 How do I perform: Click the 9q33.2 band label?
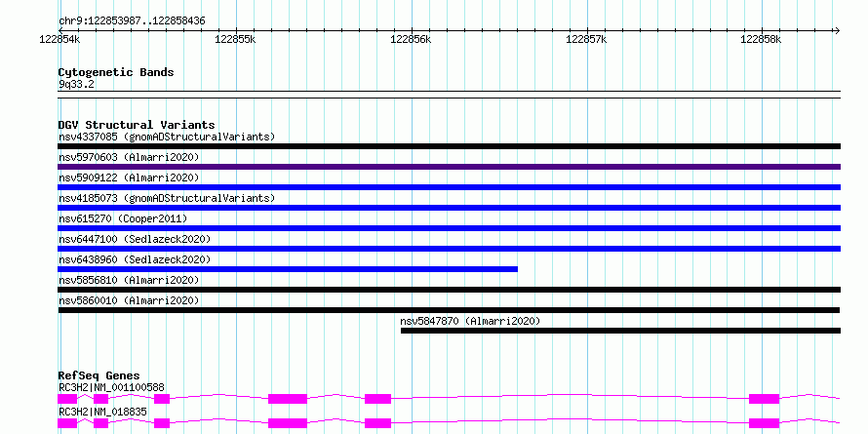pos(76,84)
